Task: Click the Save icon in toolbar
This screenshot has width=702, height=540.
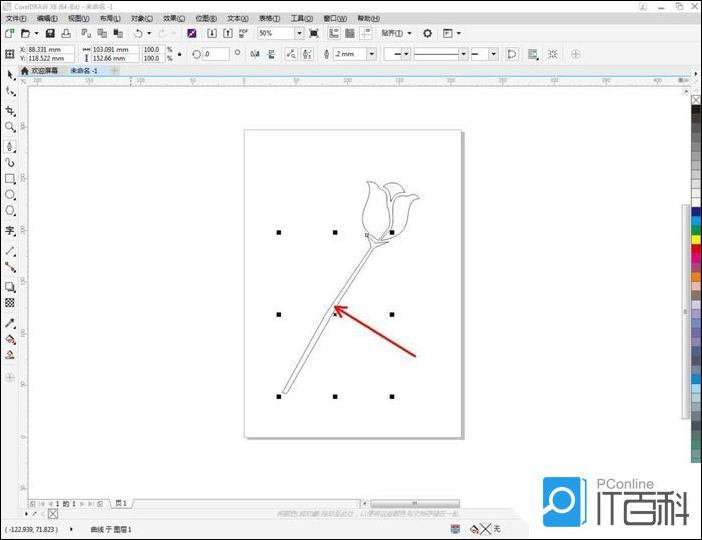Action: tap(51, 33)
